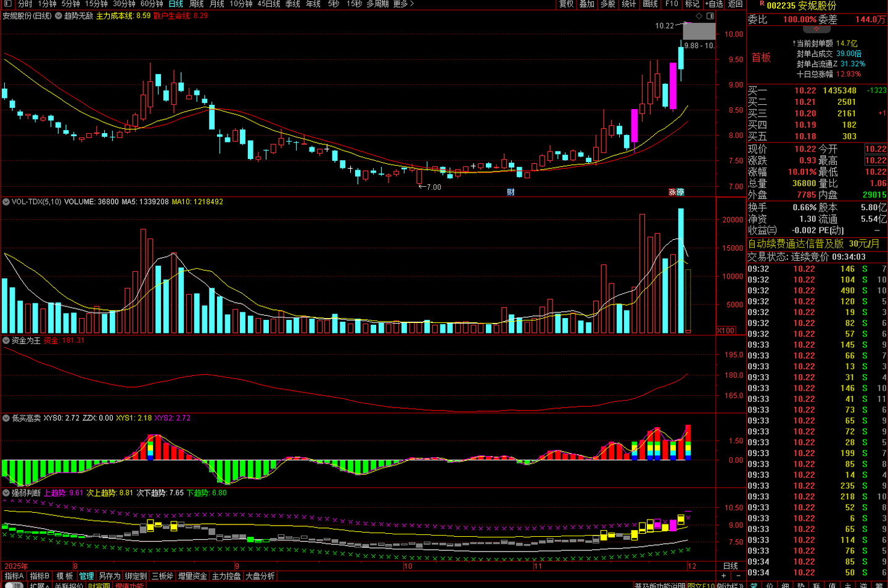Image resolution: width=888 pixels, height=588 pixels.
Task: Select the 5秒 period
Action: point(334,4)
